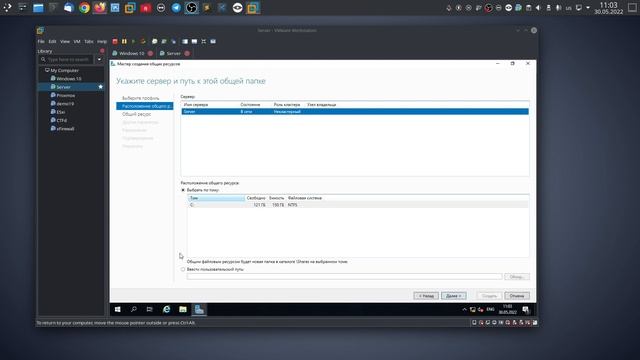Select the CTFd VM in library
This screenshot has height=360, width=640.
pyautogui.click(x=62, y=120)
